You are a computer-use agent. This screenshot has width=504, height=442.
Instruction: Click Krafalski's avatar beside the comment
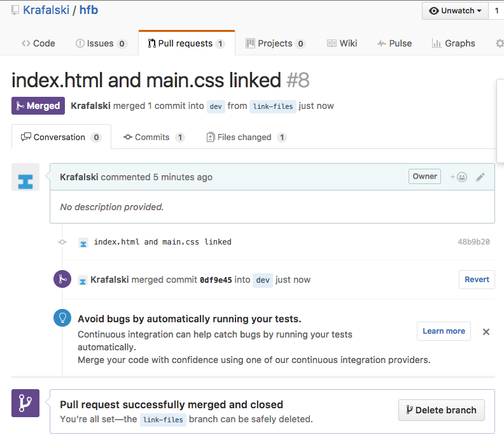point(25,177)
